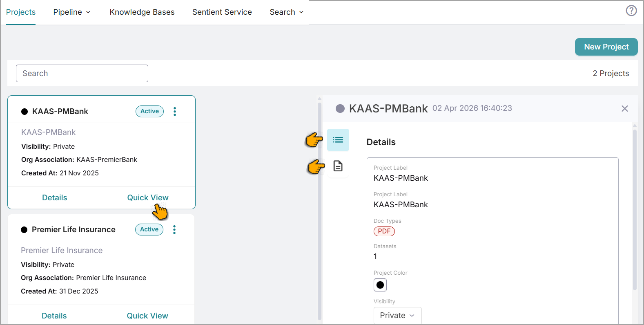Click the black dot on KAAS-PMBank card
The width and height of the screenshot is (644, 325).
coord(25,112)
